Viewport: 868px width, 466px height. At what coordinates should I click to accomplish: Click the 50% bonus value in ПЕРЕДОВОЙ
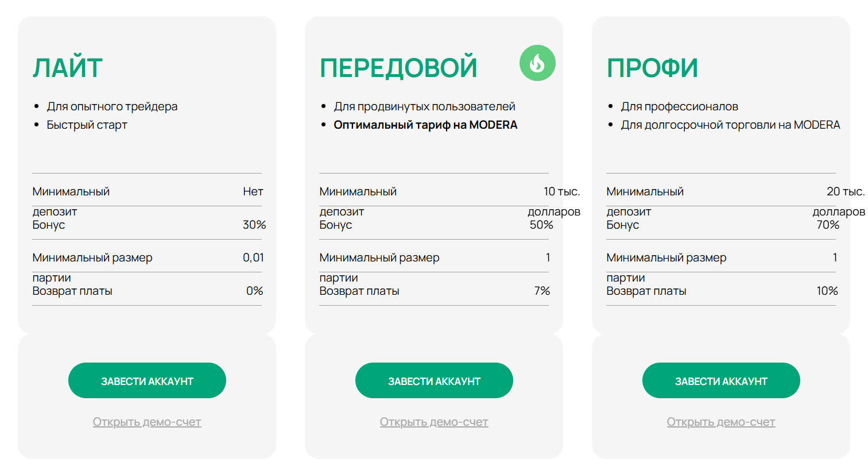541,225
